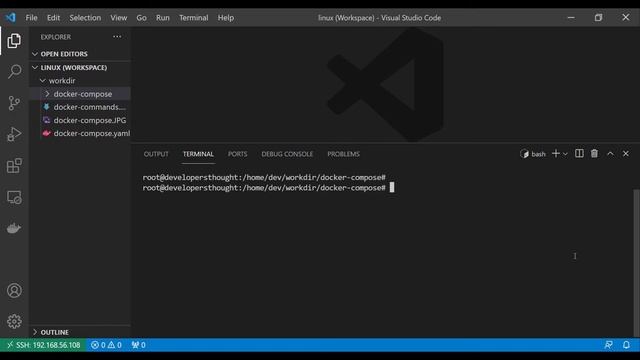The width and height of the screenshot is (640, 360).
Task: Open the Help menu
Action: tap(226, 18)
